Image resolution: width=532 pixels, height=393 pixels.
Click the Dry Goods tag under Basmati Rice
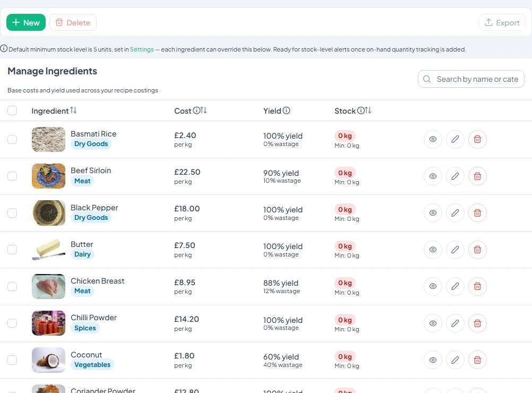(91, 144)
